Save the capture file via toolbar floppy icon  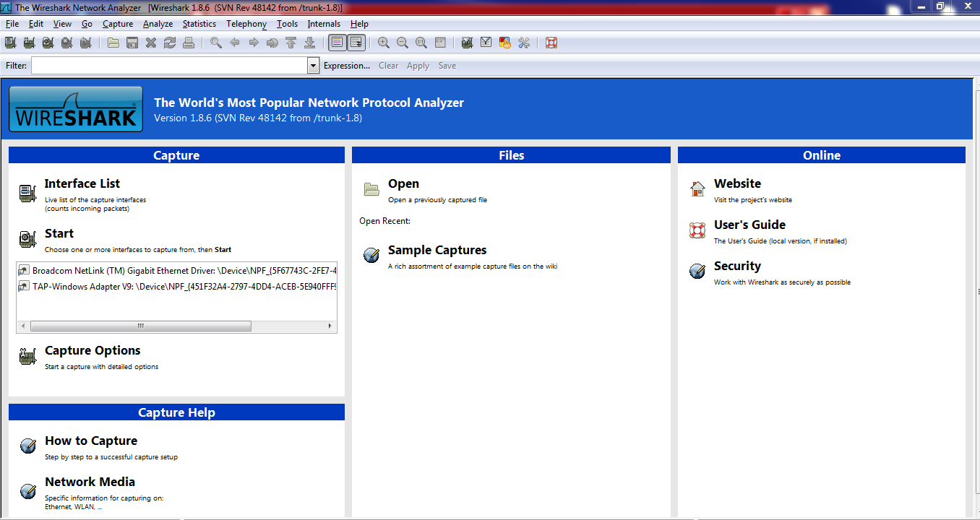click(132, 43)
